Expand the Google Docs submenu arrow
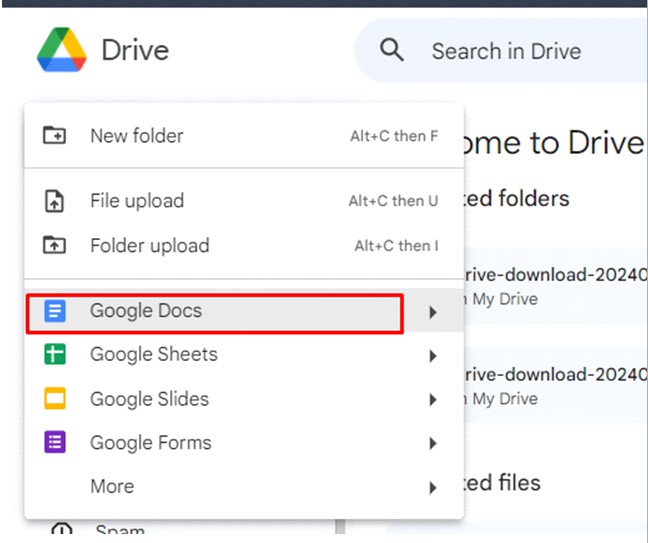This screenshot has width=648, height=543. (433, 312)
